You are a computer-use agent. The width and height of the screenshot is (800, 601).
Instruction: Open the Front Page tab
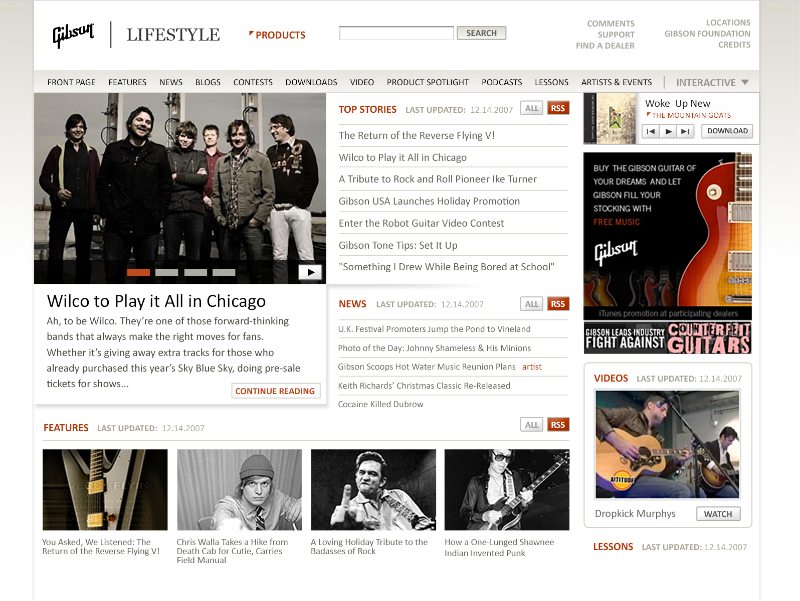pyautogui.click(x=71, y=82)
